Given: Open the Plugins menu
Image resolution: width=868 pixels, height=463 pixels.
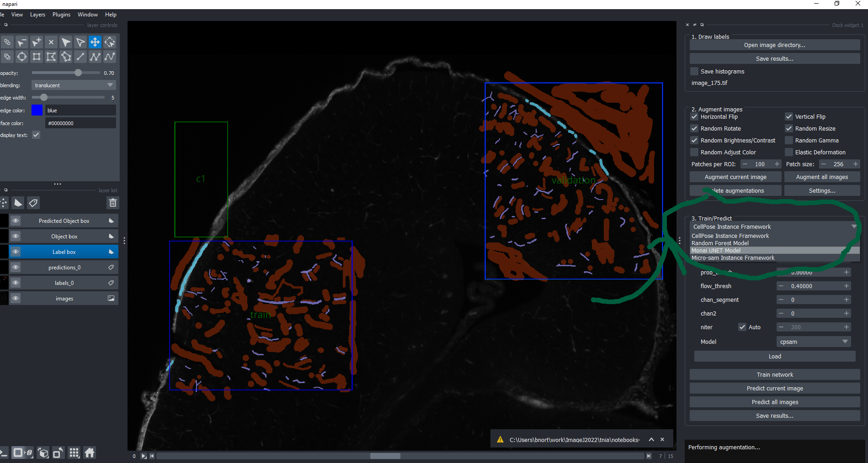Looking at the screenshot, I should (x=61, y=15).
